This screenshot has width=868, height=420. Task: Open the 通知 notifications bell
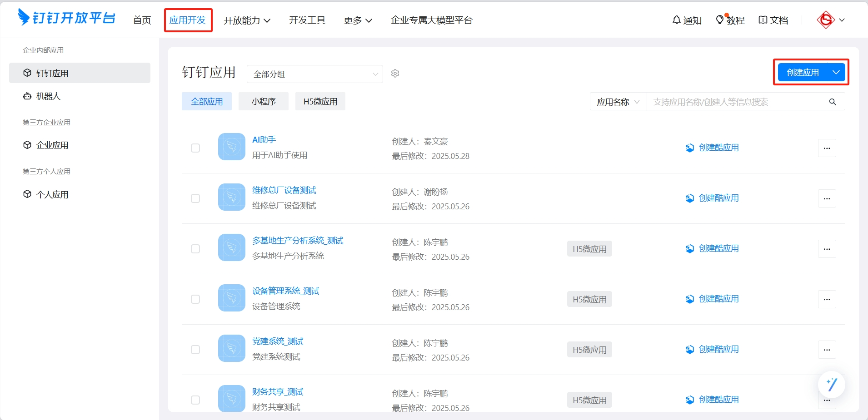[687, 20]
